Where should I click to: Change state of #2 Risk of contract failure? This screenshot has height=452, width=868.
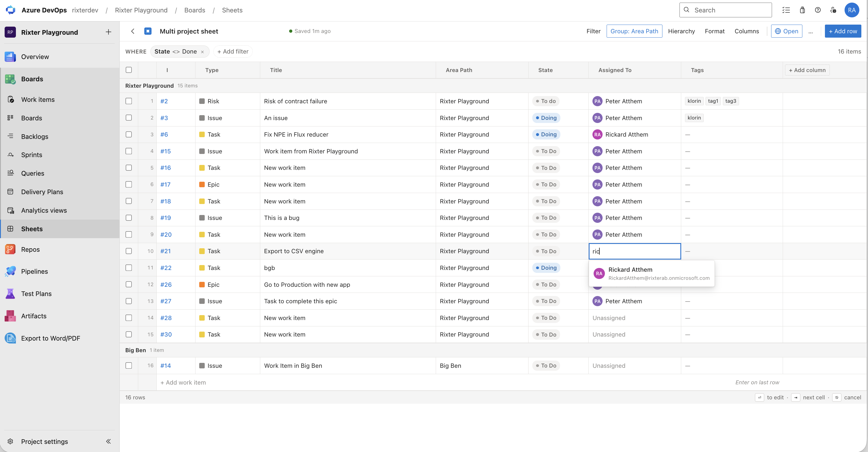(x=546, y=101)
